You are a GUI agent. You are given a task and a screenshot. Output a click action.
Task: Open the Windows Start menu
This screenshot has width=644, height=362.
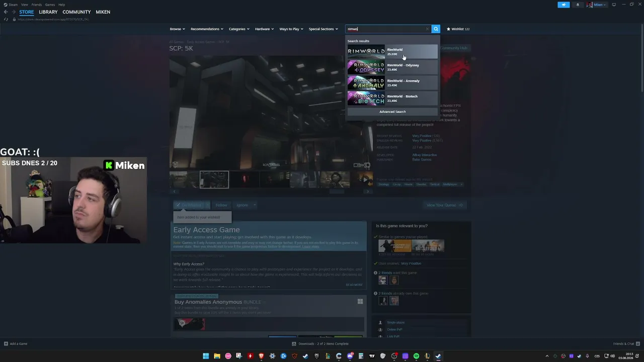(206, 356)
